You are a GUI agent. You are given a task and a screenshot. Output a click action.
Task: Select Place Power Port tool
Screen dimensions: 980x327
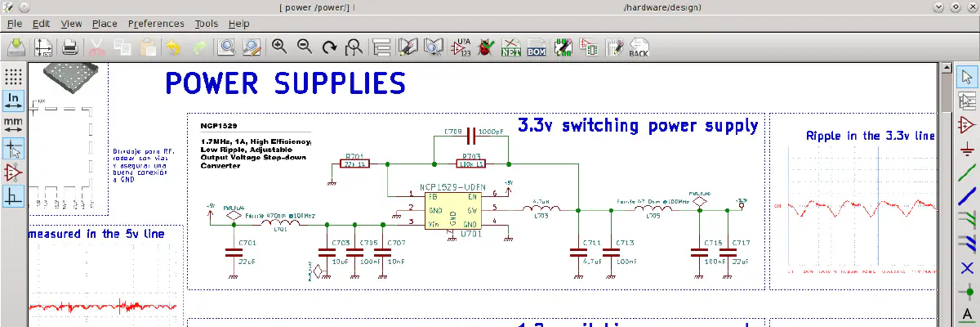pyautogui.click(x=967, y=149)
